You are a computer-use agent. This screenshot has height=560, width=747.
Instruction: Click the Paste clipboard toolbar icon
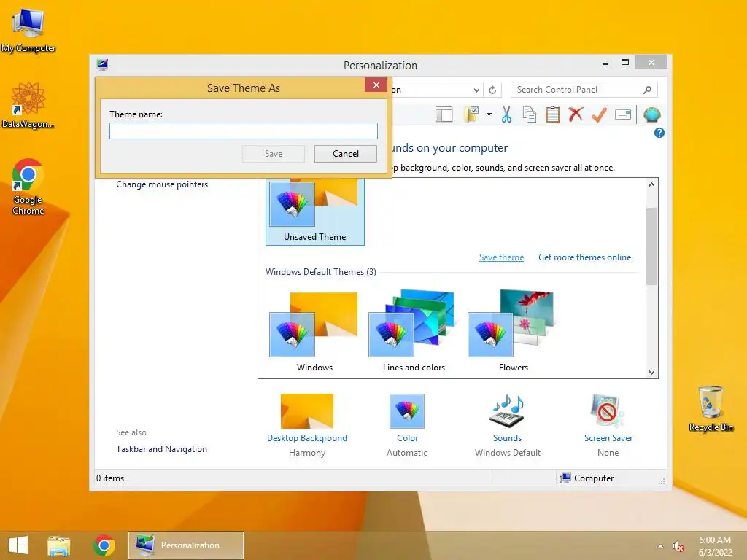tap(552, 114)
